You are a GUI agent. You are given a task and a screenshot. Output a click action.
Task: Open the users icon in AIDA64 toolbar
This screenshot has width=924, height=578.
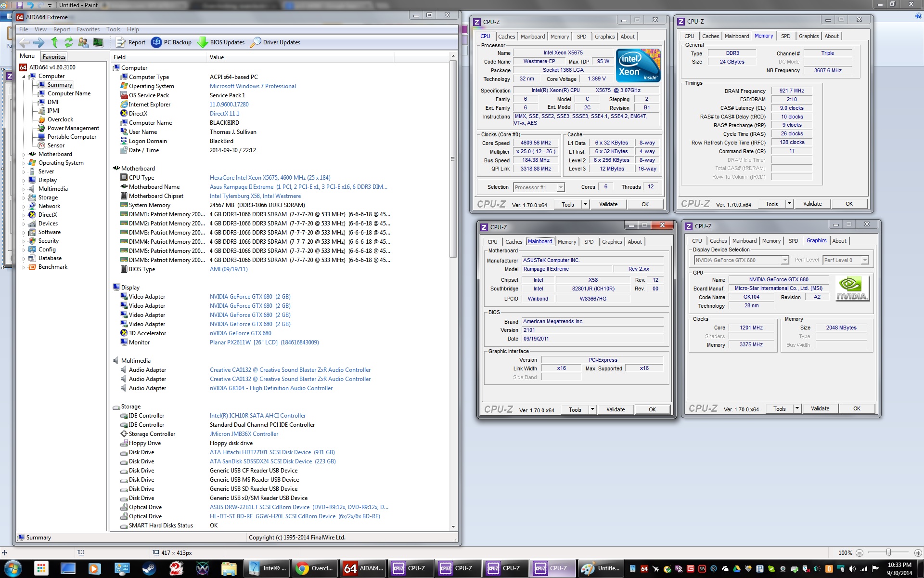point(83,42)
